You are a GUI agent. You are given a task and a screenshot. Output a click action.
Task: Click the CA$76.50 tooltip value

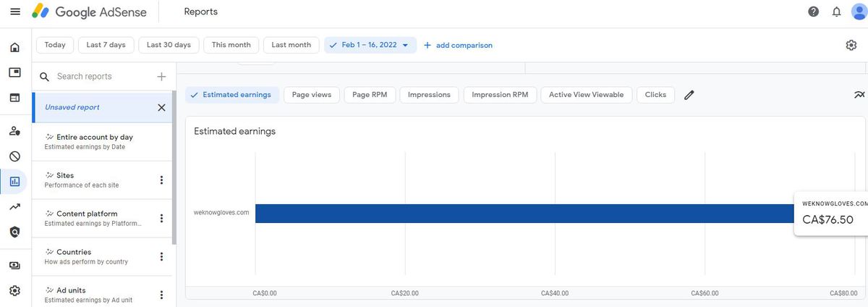828,220
